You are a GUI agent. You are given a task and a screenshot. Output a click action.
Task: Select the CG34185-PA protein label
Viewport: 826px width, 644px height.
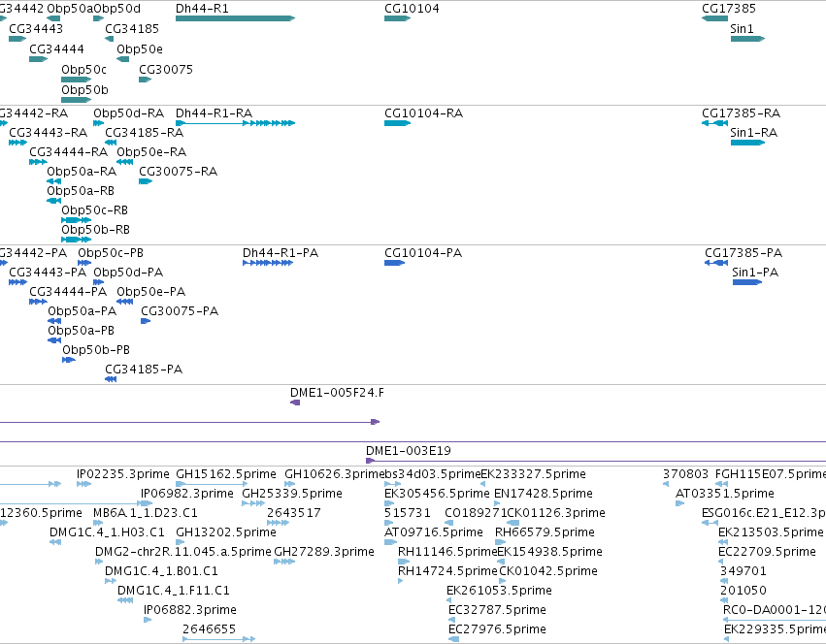(144, 370)
